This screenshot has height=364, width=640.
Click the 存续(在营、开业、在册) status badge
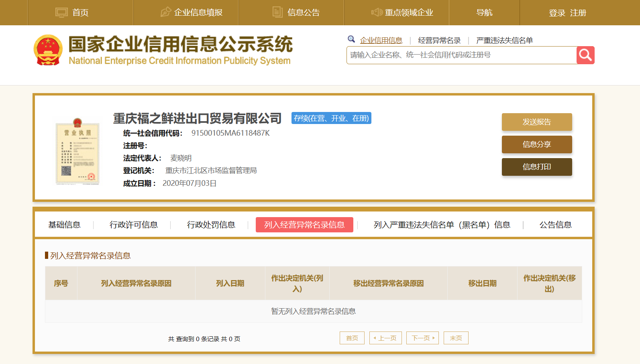331,118
